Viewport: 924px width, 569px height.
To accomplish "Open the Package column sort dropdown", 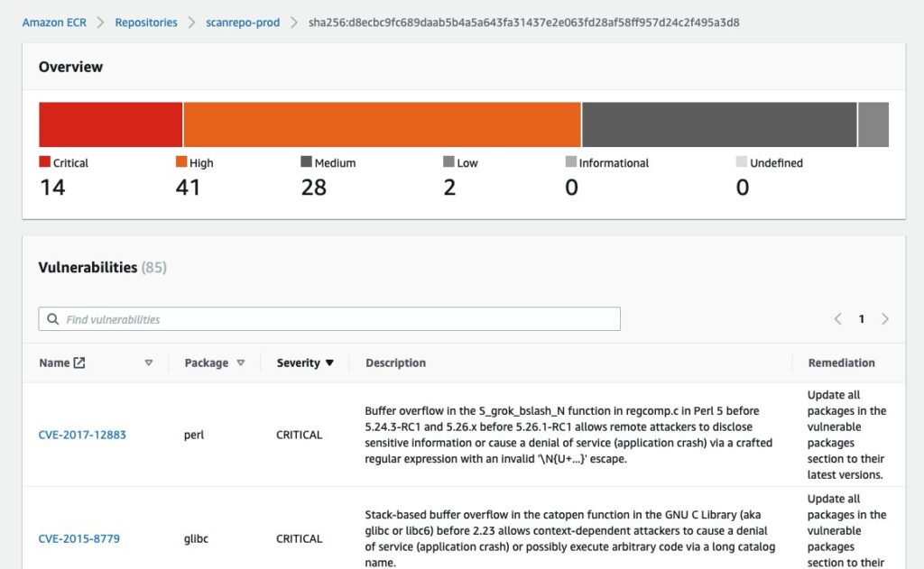I will (x=241, y=363).
